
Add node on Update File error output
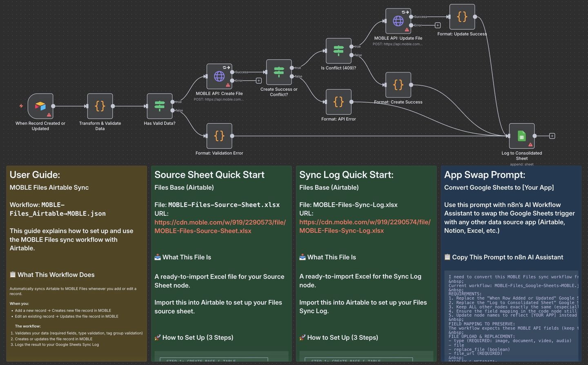point(437,25)
